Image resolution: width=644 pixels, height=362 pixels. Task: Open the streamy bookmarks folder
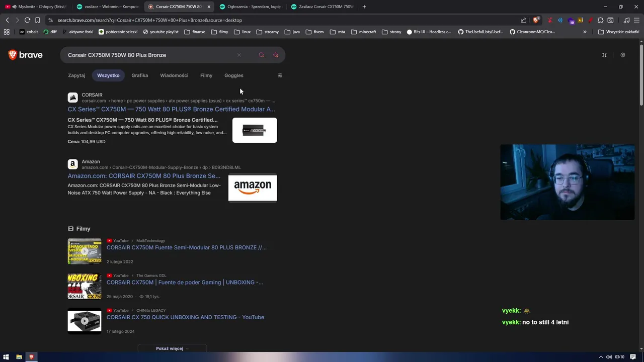[x=267, y=32]
